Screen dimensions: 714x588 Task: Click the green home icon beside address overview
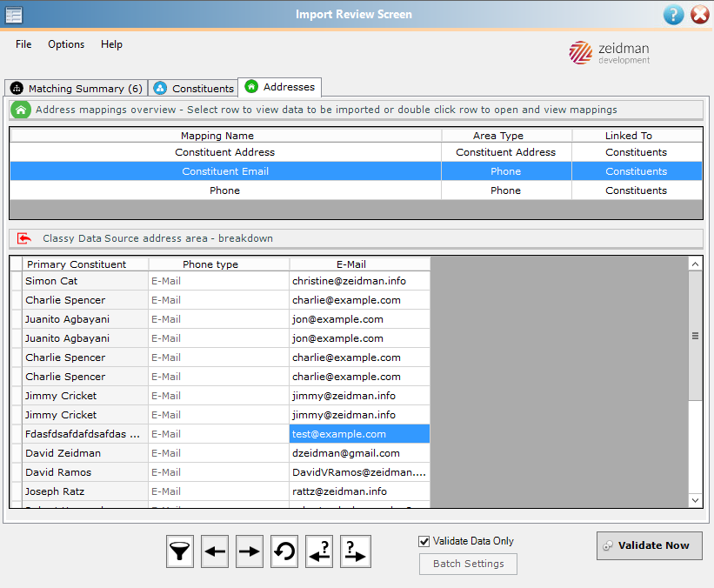(x=21, y=110)
